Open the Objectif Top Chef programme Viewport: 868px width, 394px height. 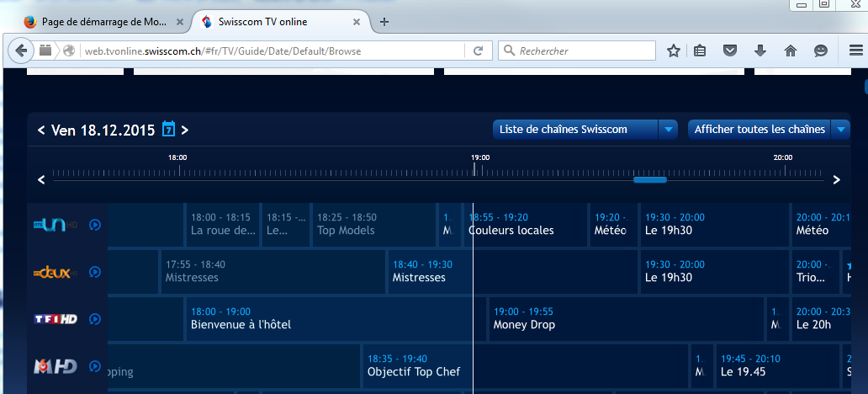coord(526,366)
